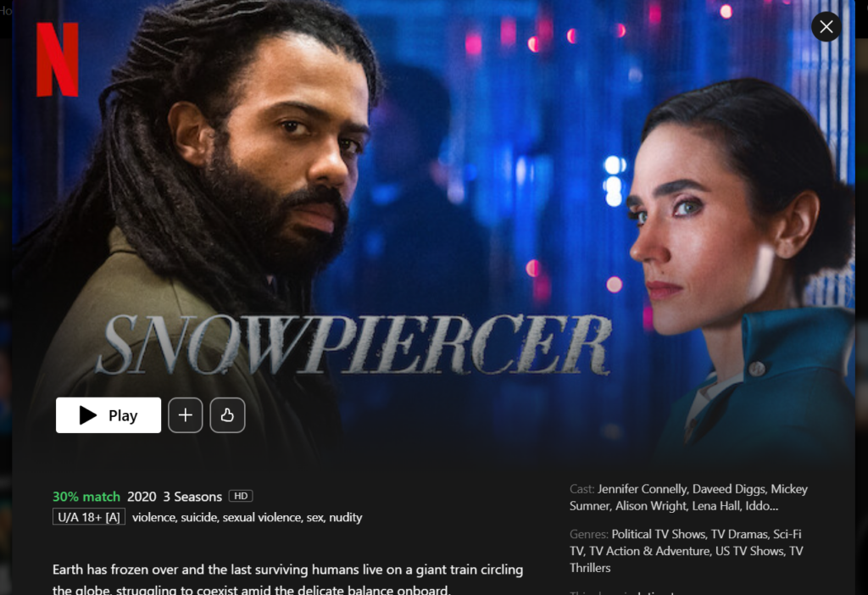The width and height of the screenshot is (868, 595).
Task: Browse the Political TV Shows genre
Action: click(x=659, y=535)
